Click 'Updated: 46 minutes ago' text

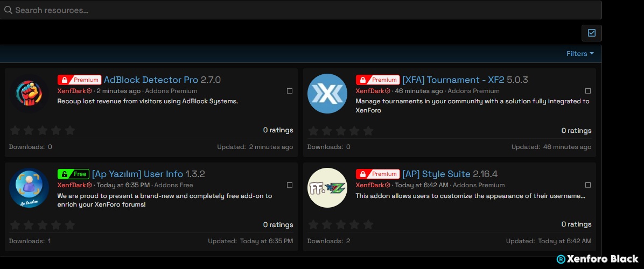click(551, 147)
